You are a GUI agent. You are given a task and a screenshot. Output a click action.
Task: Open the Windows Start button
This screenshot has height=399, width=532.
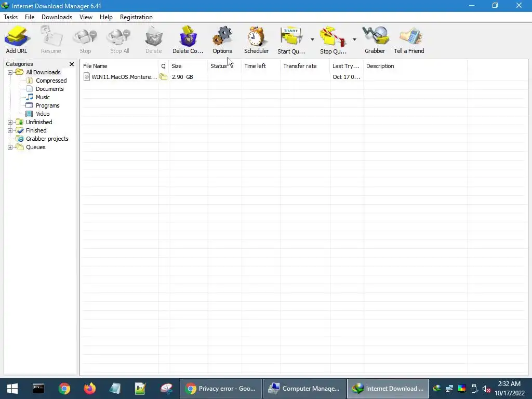click(x=12, y=389)
